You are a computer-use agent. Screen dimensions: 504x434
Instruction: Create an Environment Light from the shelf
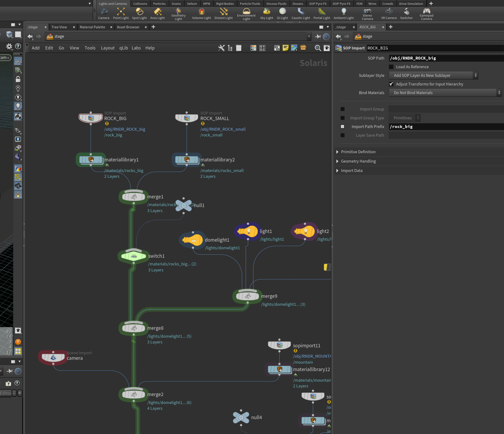(246, 14)
